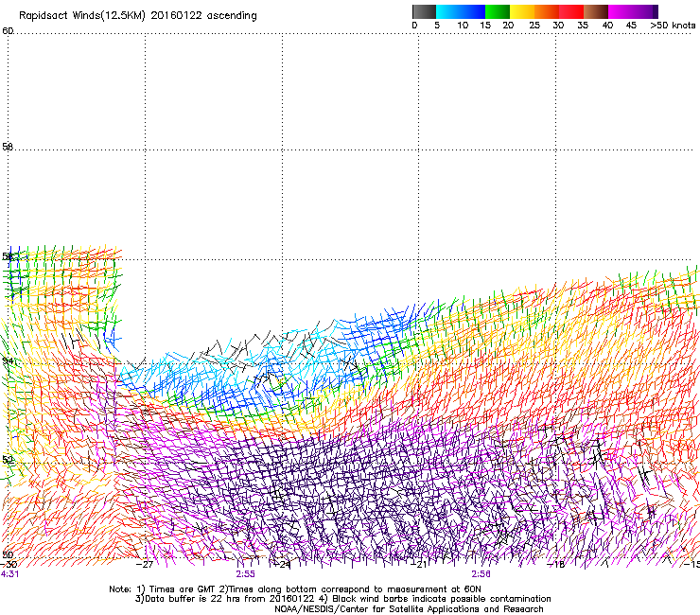Click the '2:58' time stamp
Viewport: 700px width, 615px height.
pyautogui.click(x=481, y=574)
